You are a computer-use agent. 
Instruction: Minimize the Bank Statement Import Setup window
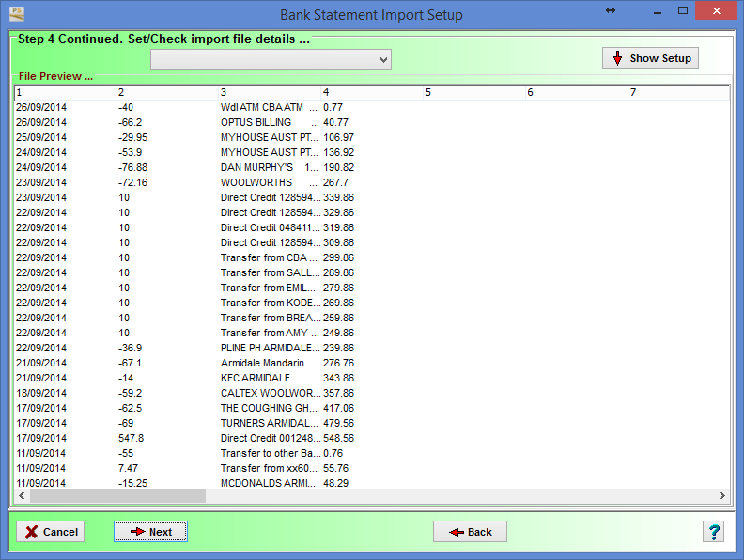click(x=658, y=11)
